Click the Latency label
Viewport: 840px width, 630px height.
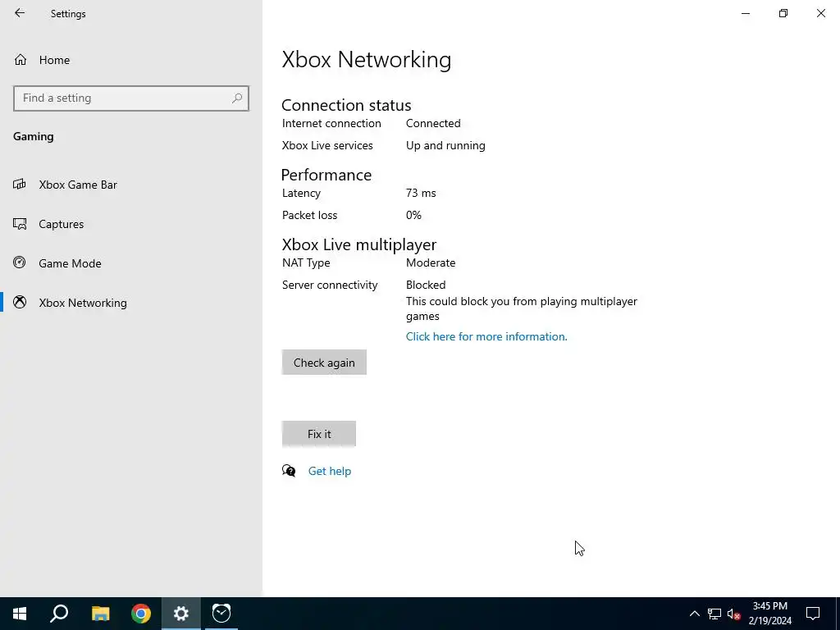[x=301, y=194]
